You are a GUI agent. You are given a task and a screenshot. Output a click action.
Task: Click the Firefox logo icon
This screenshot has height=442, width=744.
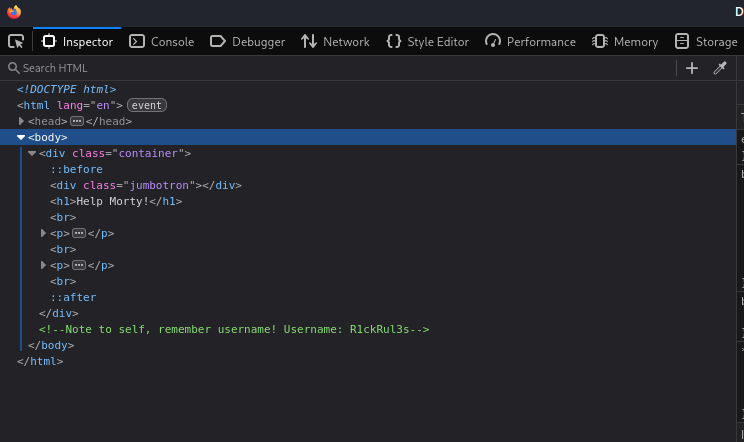coord(14,12)
